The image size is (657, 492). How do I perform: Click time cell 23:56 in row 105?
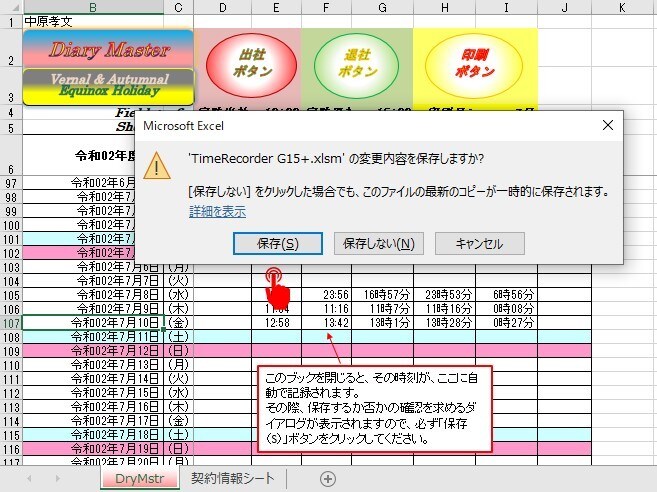(x=326, y=295)
